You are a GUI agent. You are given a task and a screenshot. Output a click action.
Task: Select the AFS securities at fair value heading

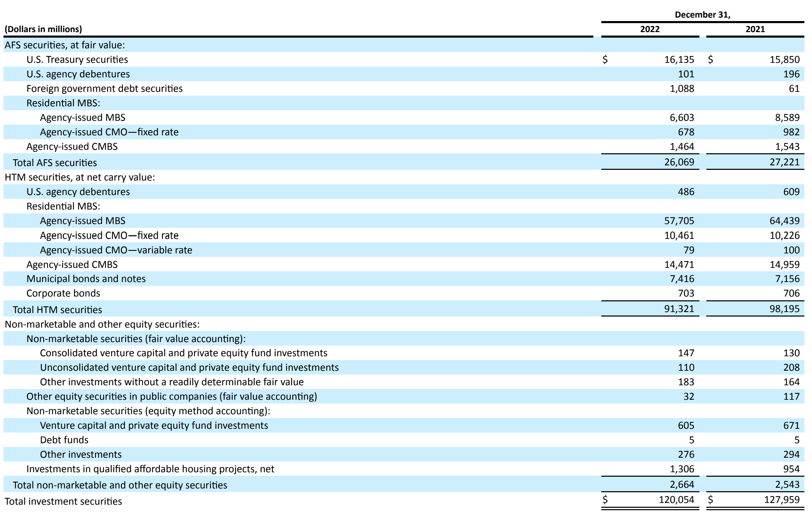(x=65, y=45)
